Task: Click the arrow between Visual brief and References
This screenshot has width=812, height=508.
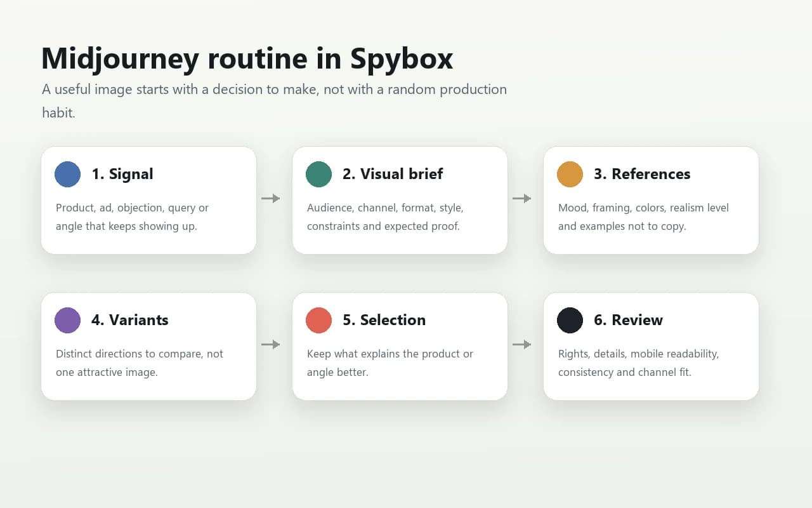Action: [522, 199]
